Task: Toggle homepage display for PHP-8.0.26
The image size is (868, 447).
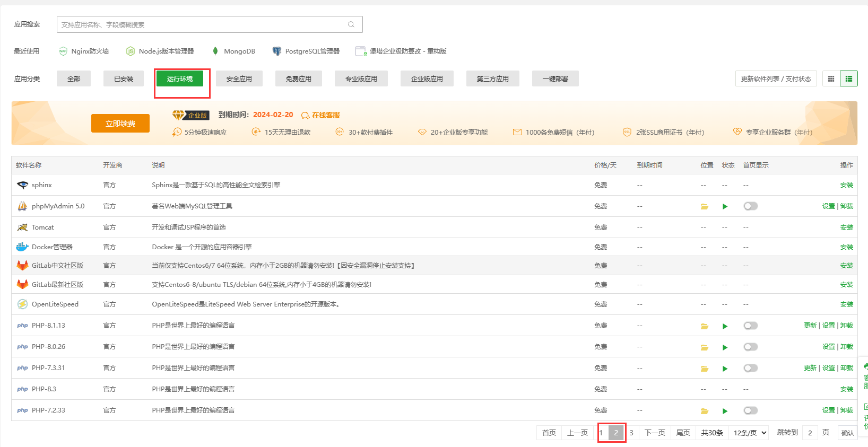Action: (x=751, y=347)
